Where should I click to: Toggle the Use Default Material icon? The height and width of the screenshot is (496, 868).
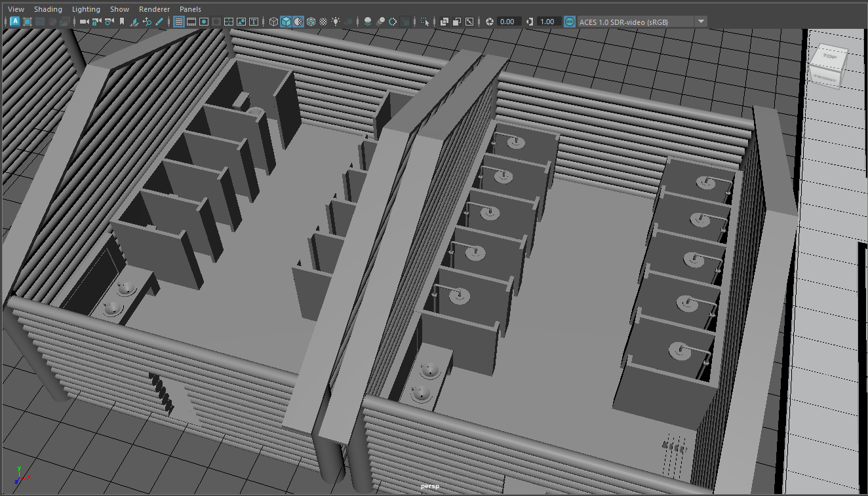(298, 22)
